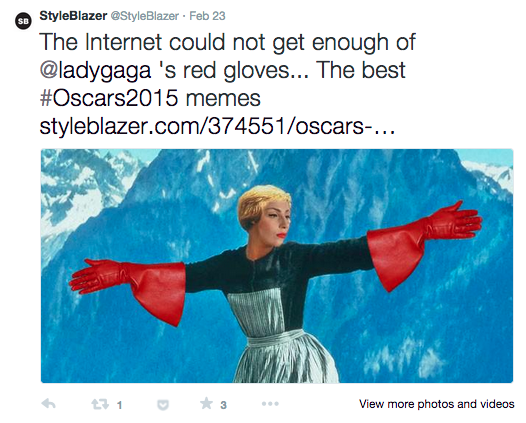526x423 pixels.
Task: Open the @StyleBlazer handle link
Action: click(x=145, y=16)
